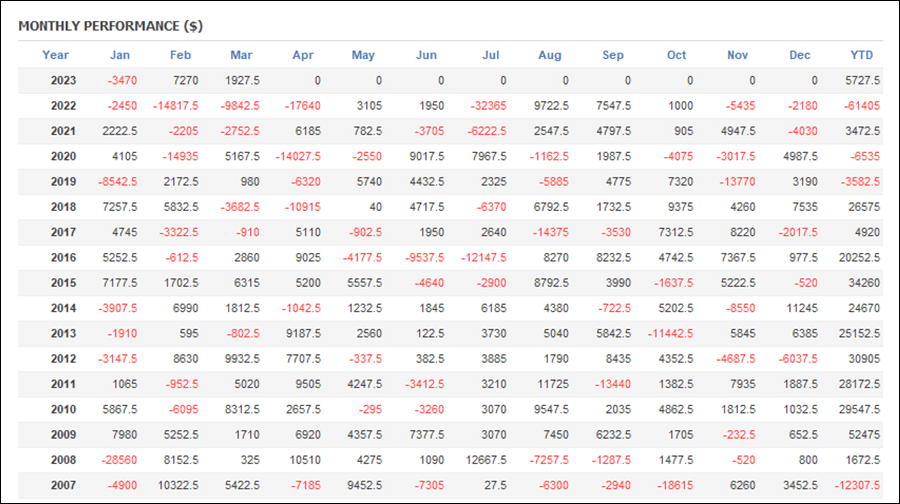This screenshot has width=900, height=504.
Task: Click the Dec column header
Action: click(x=800, y=55)
